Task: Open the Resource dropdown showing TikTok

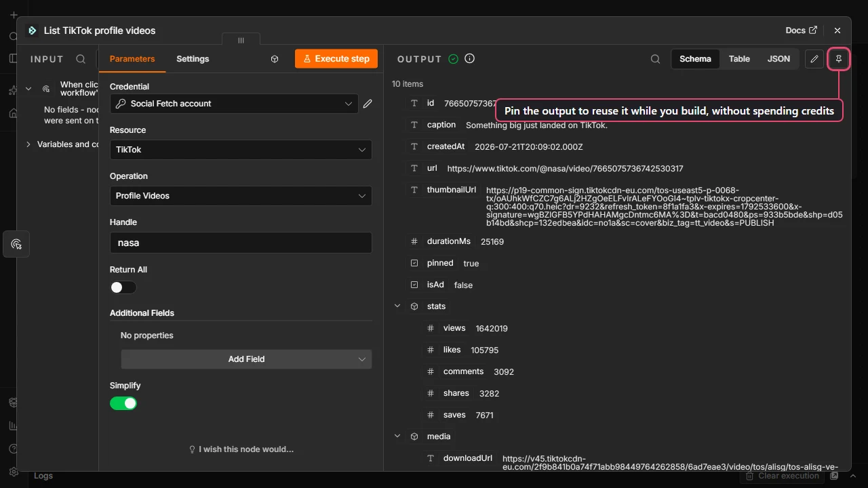Action: coord(241,150)
